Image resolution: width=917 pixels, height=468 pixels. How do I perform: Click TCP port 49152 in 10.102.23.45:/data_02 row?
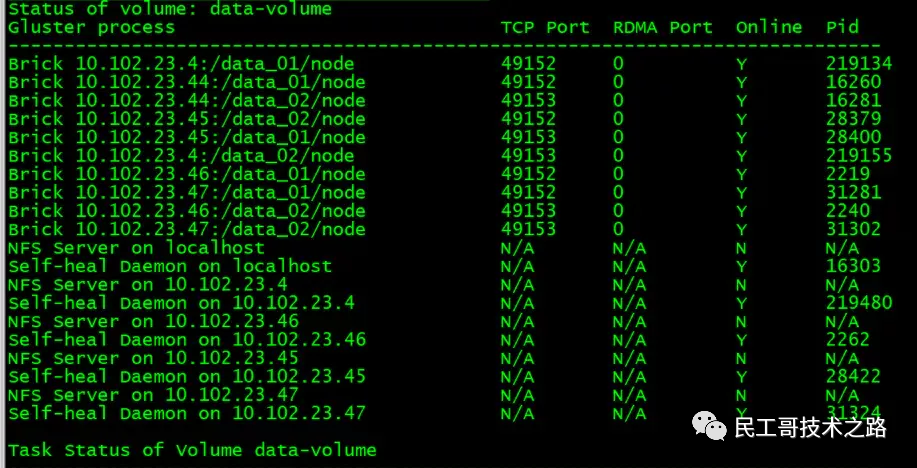[528, 119]
